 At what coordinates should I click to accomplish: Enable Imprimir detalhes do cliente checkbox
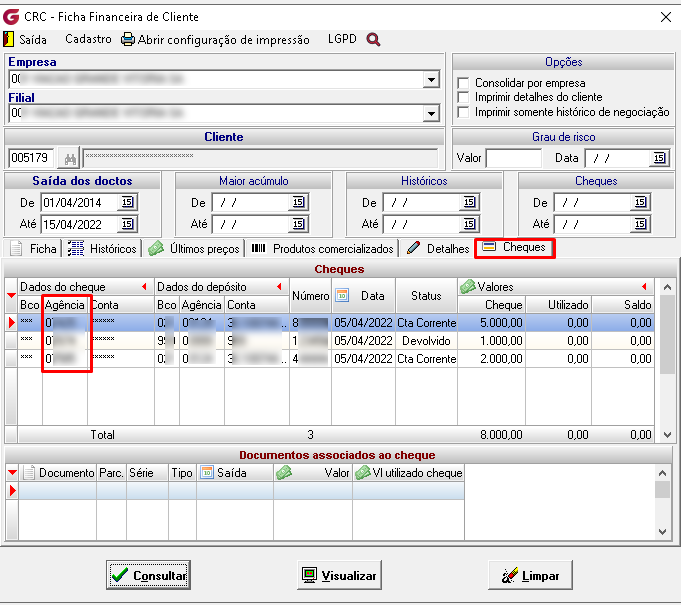point(463,97)
